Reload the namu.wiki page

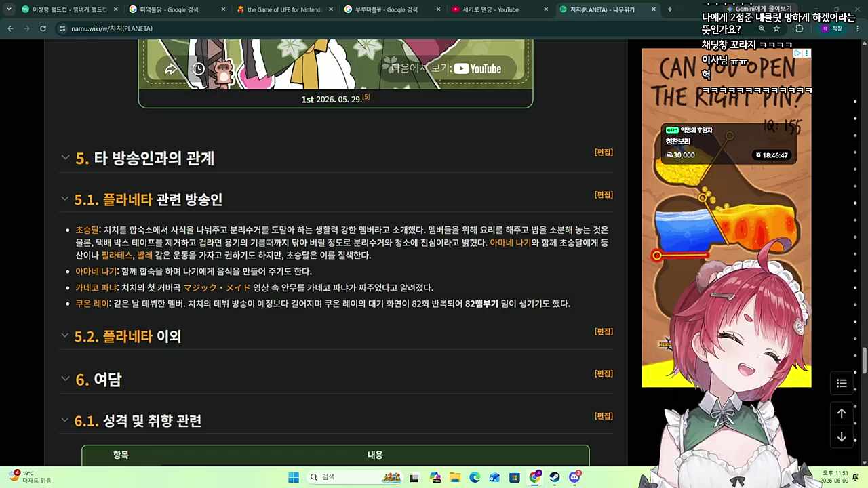[x=43, y=28]
